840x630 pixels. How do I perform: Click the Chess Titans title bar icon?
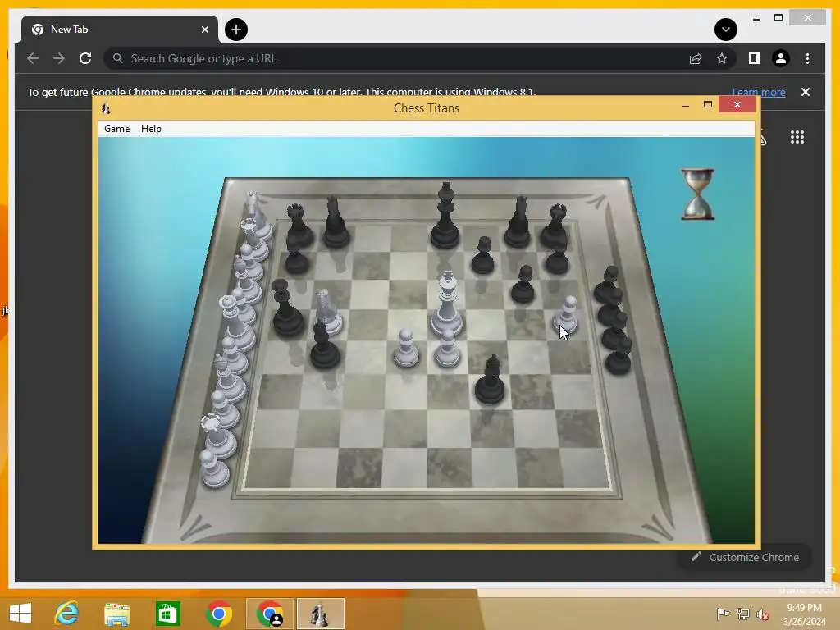click(x=106, y=109)
